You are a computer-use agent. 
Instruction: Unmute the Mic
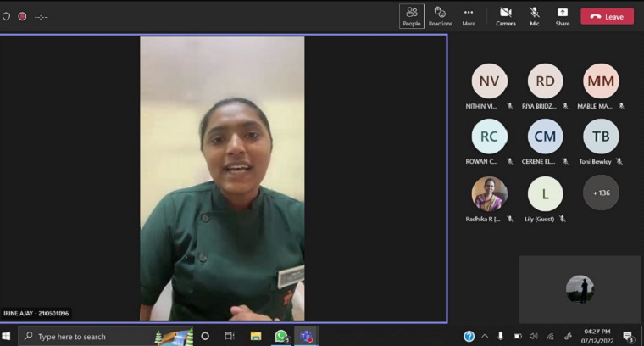[535, 16]
